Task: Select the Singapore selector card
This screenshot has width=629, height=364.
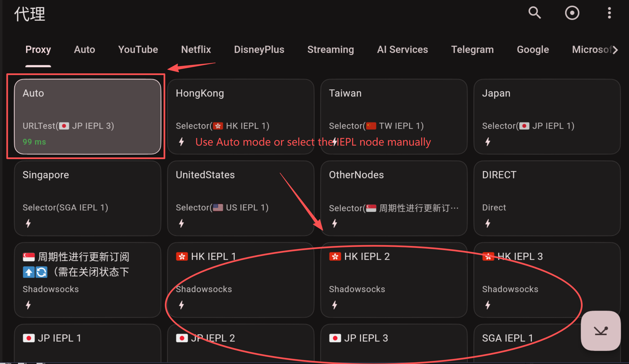Action: point(87,198)
